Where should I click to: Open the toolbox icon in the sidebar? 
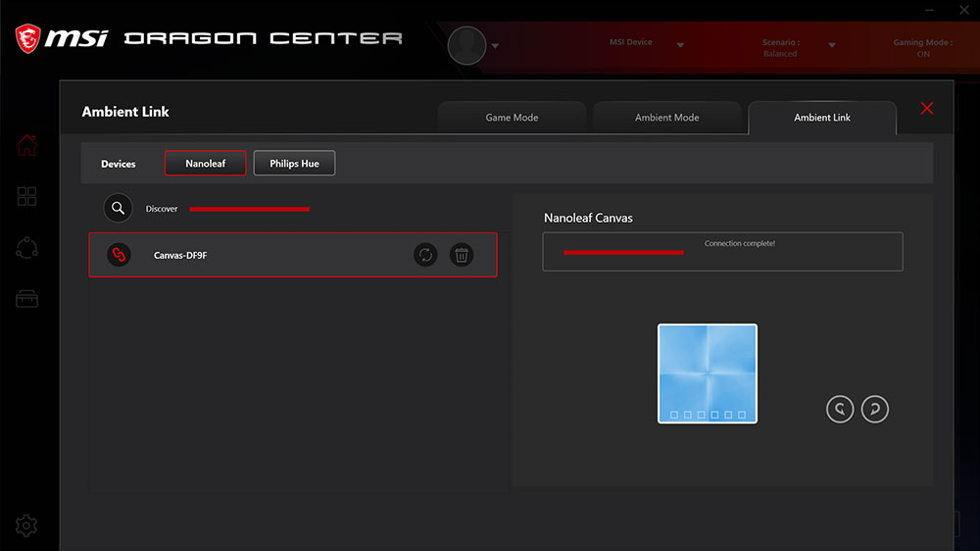(x=26, y=299)
